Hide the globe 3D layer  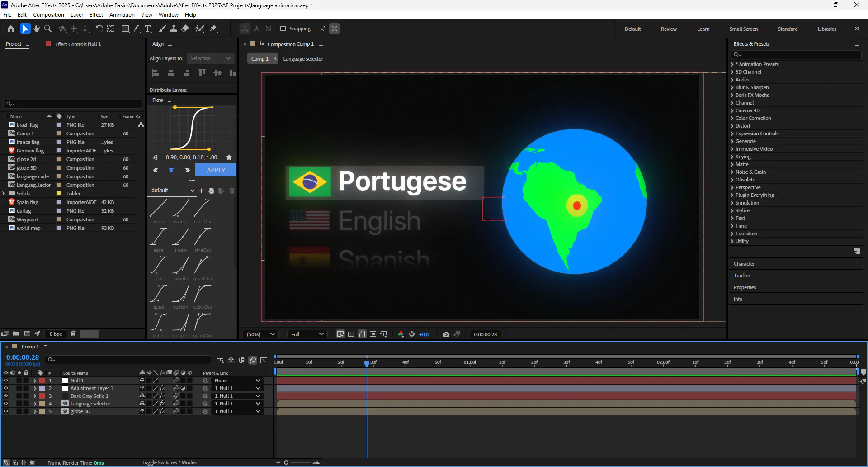click(6, 411)
